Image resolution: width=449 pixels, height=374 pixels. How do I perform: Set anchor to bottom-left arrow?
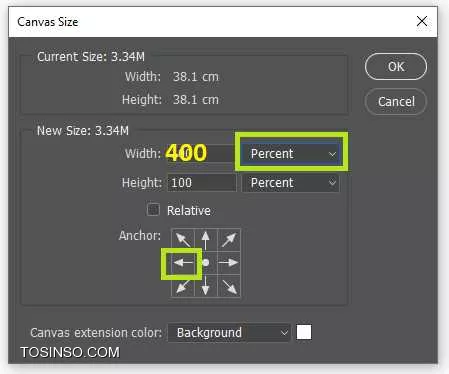point(183,286)
